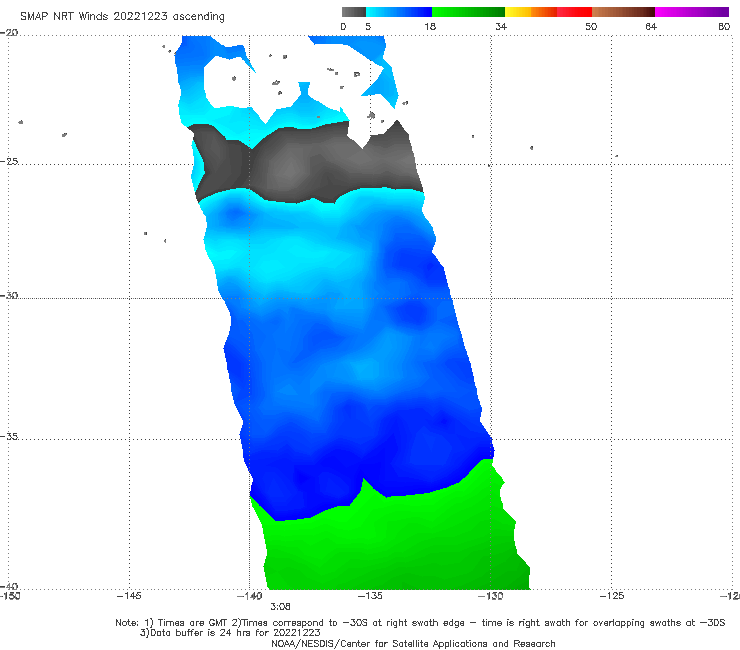The width and height of the screenshot is (740, 650).
Task: Click the red segment of the color bar
Action: tap(574, 12)
